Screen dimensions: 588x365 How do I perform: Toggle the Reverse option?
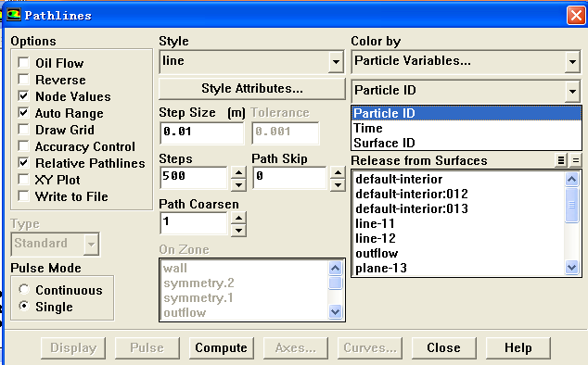point(23,80)
